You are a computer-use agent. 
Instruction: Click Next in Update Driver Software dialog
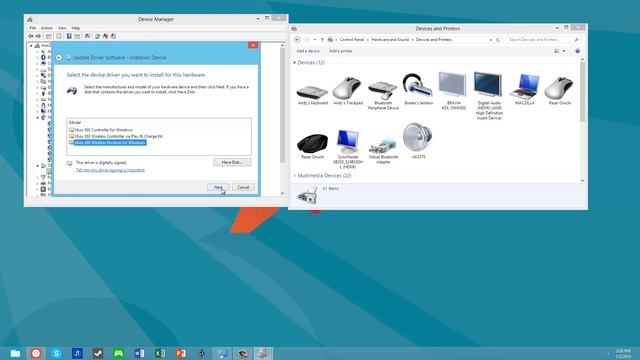pyautogui.click(x=218, y=187)
